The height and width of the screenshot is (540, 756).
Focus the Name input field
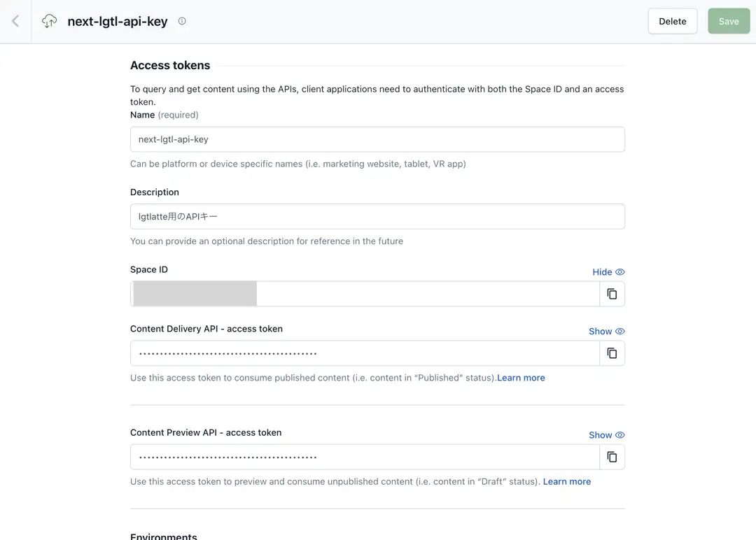coord(377,139)
